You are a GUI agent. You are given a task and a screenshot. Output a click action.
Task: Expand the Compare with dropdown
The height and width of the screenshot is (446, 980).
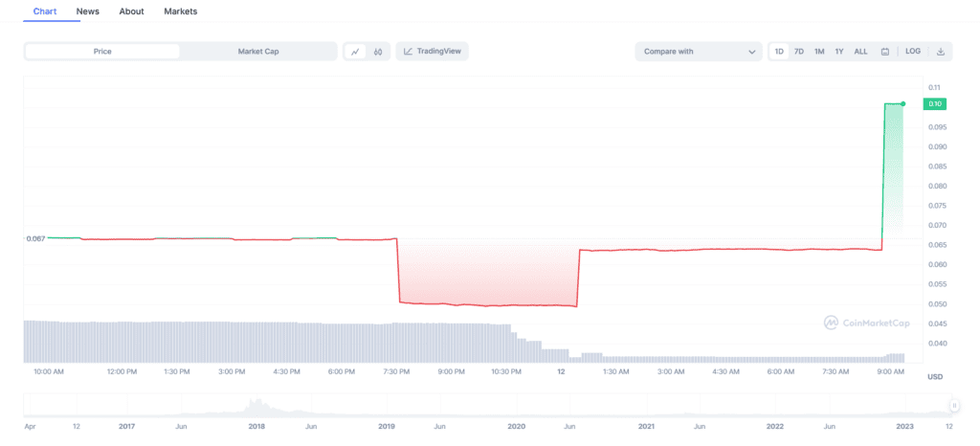698,52
